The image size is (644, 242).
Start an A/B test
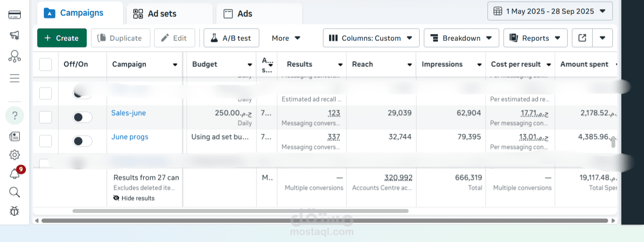[231, 38]
